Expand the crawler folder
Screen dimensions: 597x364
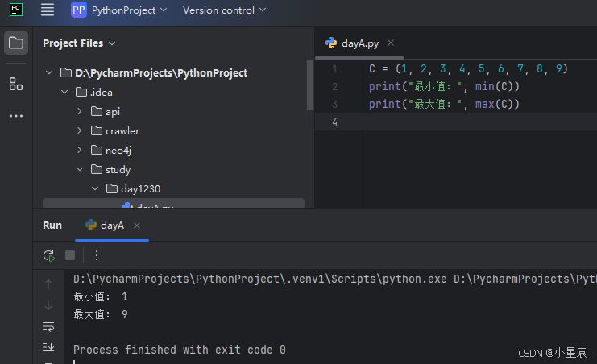click(79, 130)
